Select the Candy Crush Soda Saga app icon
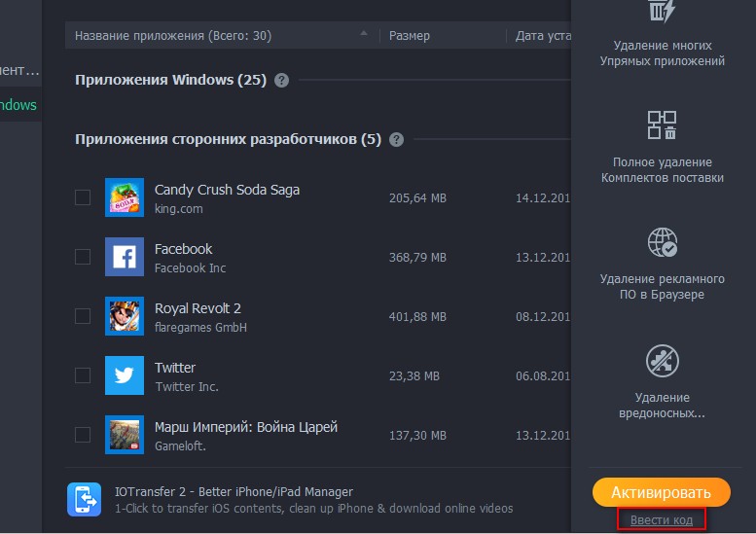The width and height of the screenshot is (756, 534). tap(125, 197)
